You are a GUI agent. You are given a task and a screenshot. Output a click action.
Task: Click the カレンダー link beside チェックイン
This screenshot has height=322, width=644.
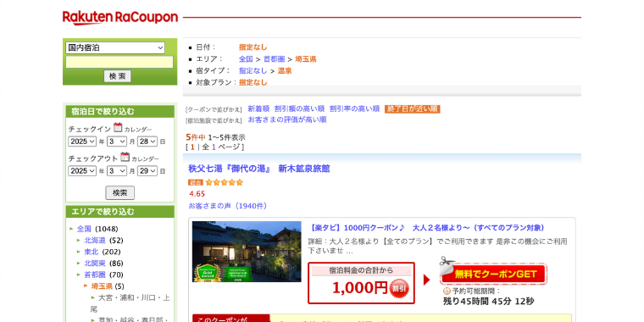point(138,130)
